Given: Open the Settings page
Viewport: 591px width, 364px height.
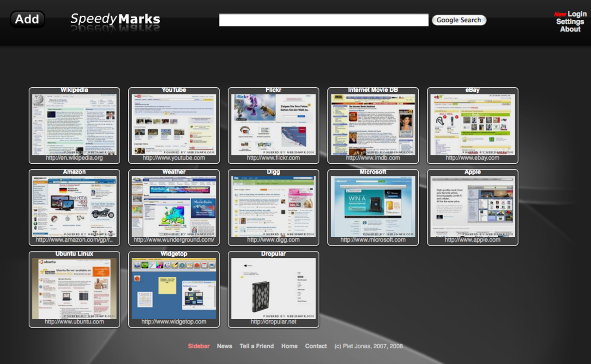Looking at the screenshot, I should tap(570, 22).
